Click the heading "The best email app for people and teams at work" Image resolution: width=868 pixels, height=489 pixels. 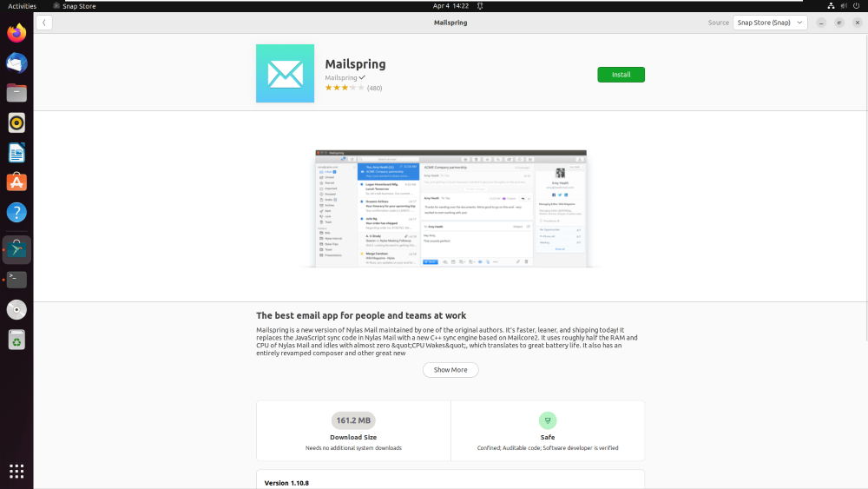[361, 315]
